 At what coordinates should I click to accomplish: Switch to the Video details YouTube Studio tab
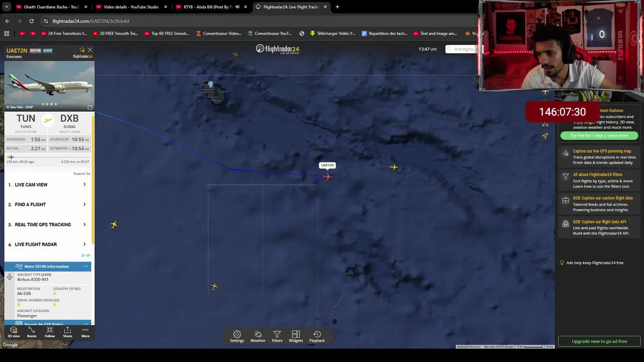130,7
